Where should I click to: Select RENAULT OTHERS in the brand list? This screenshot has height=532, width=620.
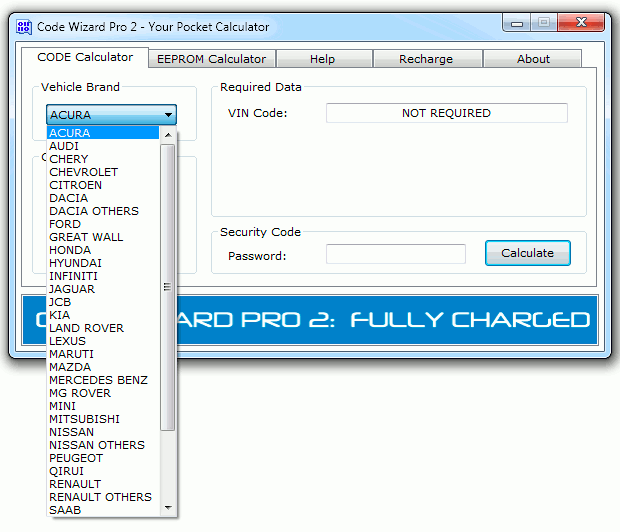pos(103,497)
